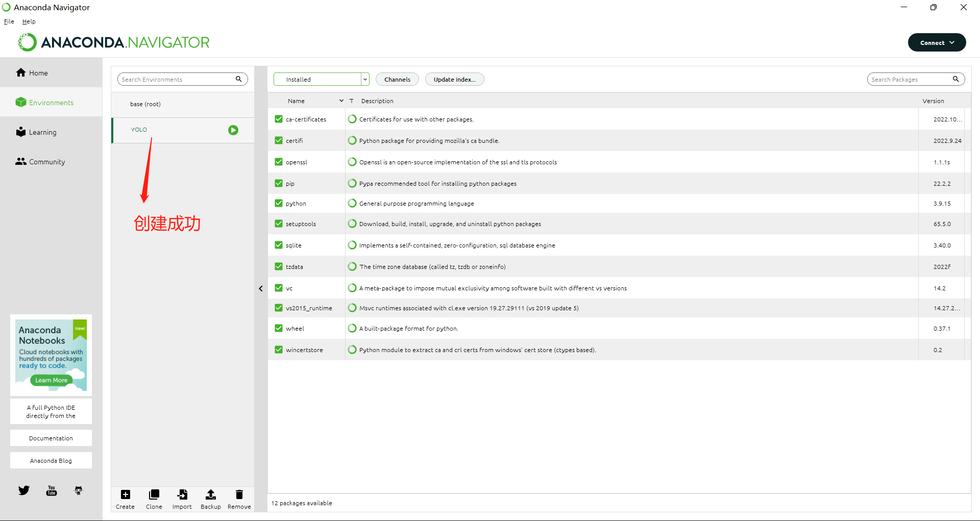Click the status circle icon for wincertstore
Image resolution: width=980 pixels, height=521 pixels.
352,350
